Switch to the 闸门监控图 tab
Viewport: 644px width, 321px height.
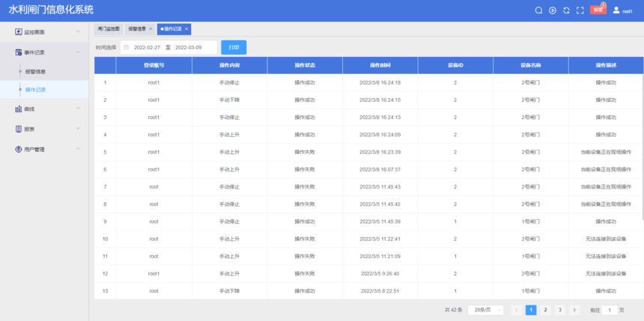[109, 29]
